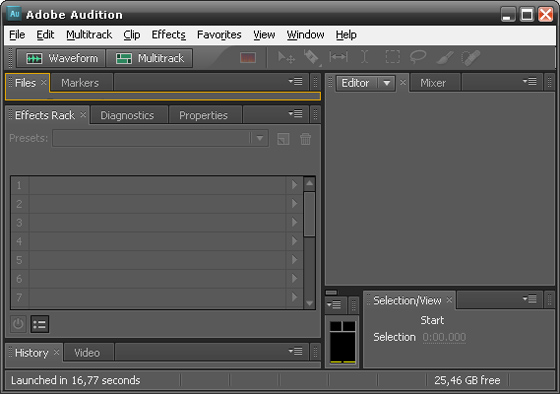560x394 pixels.
Task: Open the View menu
Action: 264,35
